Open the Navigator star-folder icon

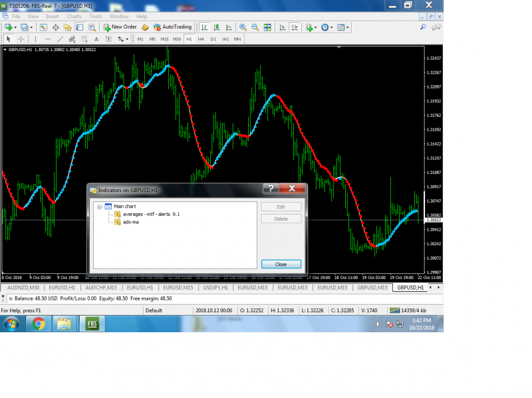(x=68, y=27)
